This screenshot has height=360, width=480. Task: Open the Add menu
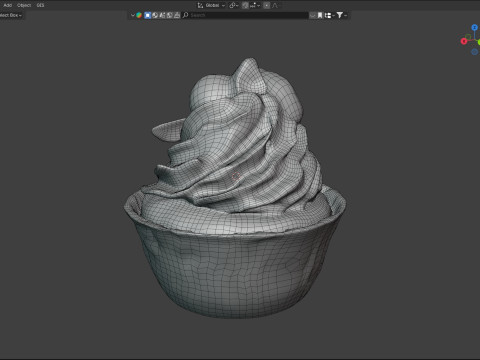pyautogui.click(x=7, y=5)
